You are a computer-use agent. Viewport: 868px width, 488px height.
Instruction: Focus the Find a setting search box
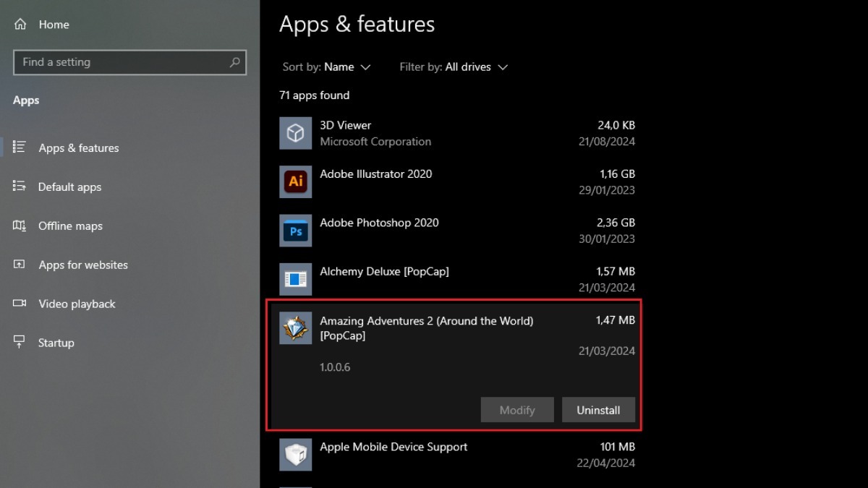[x=129, y=62]
